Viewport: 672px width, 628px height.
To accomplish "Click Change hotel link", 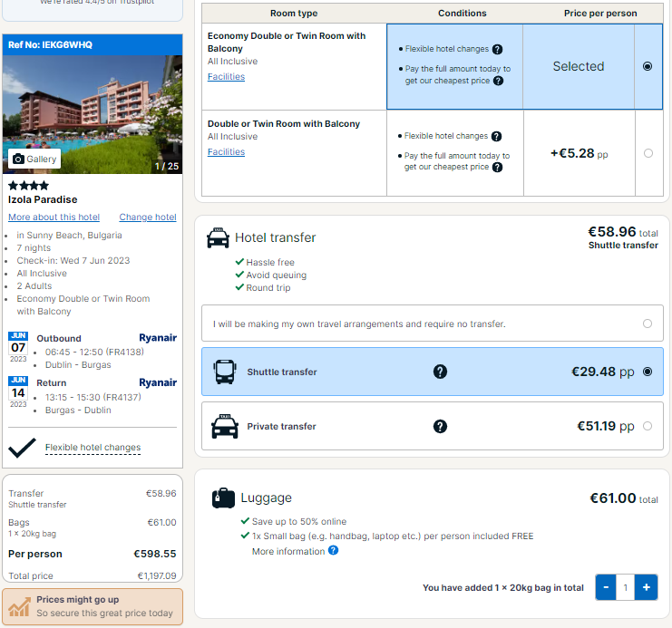I will [x=148, y=217].
